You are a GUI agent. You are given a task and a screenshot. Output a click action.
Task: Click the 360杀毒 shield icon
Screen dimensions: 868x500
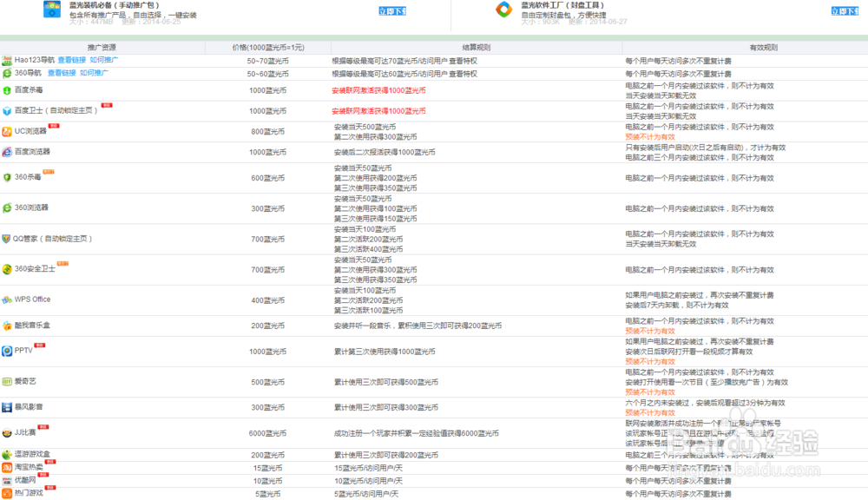7,178
